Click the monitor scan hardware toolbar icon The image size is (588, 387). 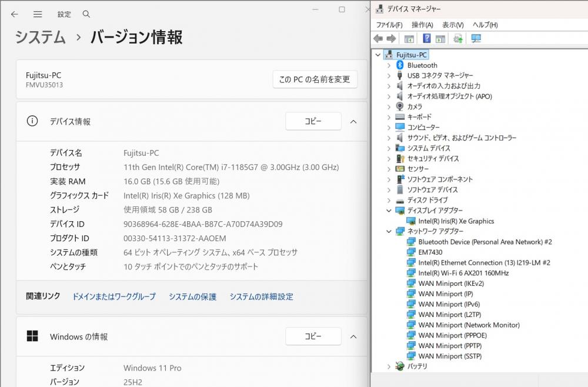click(476, 38)
